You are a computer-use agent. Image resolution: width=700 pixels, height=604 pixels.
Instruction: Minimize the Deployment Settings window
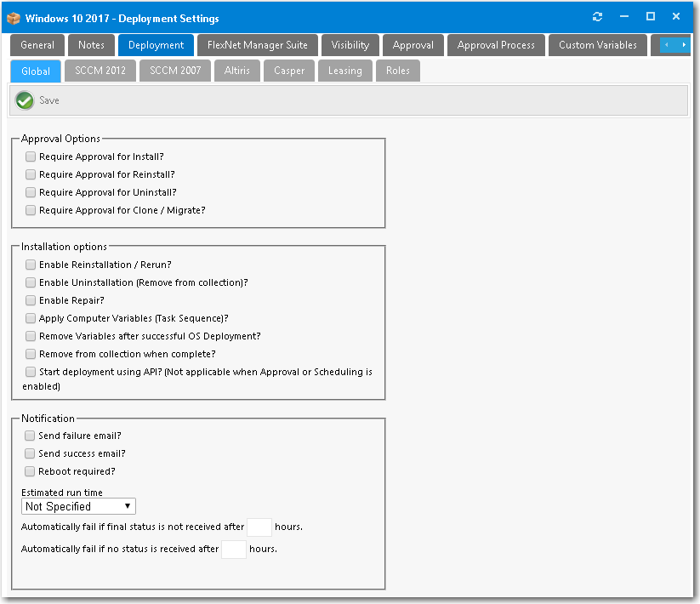click(x=624, y=17)
